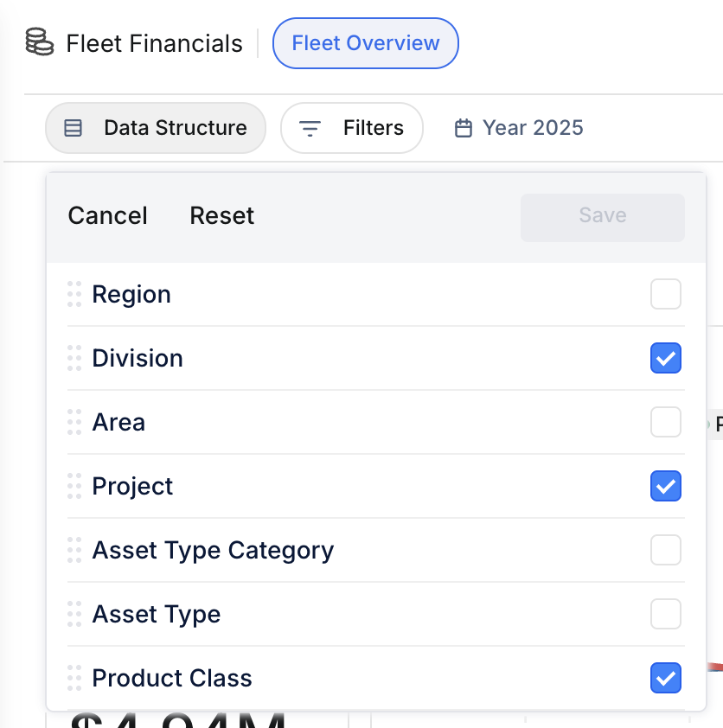The height and width of the screenshot is (728, 723).
Task: Select the Asset Type Category row label
Action: (x=213, y=550)
